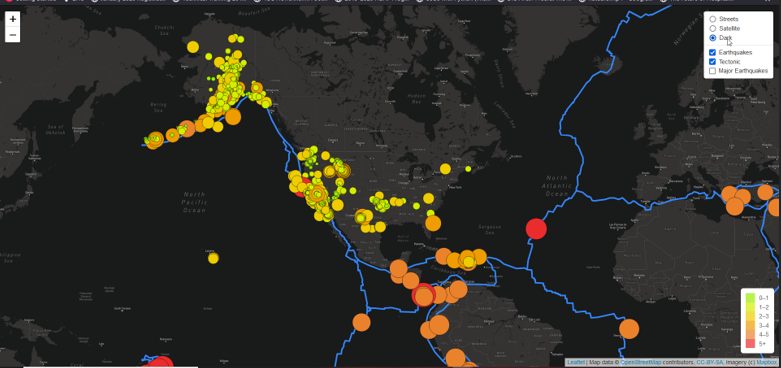This screenshot has width=781, height=368.
Task: Click the green 0–1 legend swatch
Action: point(750,298)
